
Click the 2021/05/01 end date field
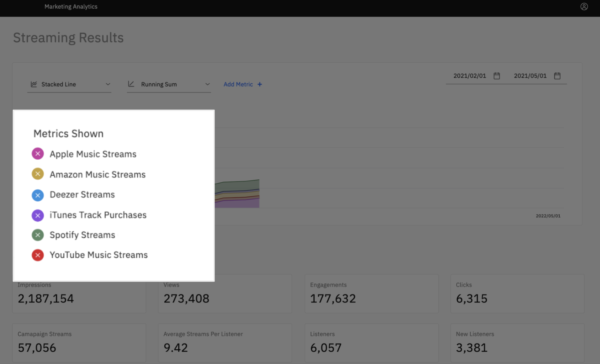[530, 76]
